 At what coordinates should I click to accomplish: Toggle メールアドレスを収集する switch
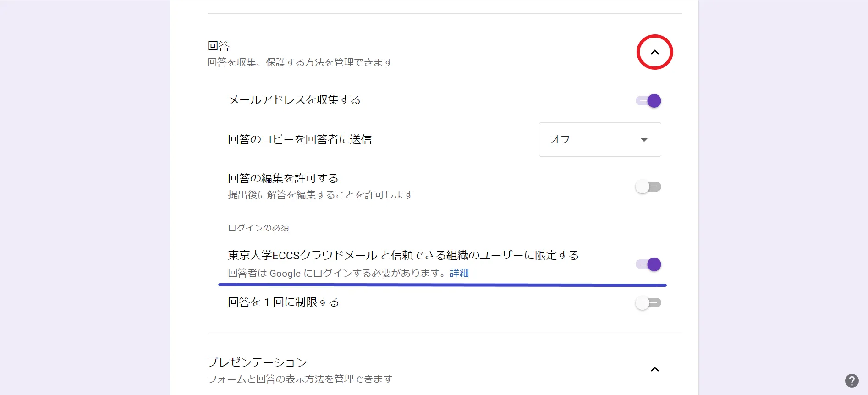pos(648,101)
